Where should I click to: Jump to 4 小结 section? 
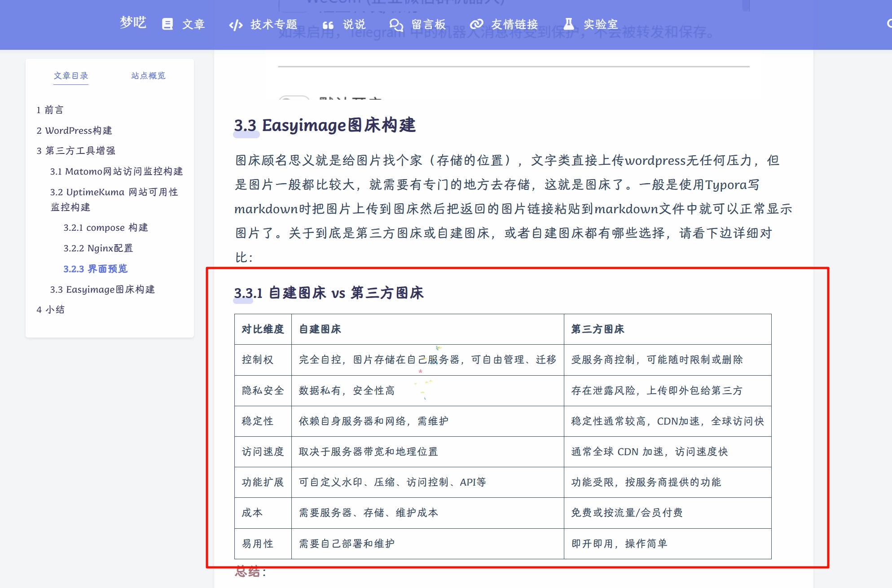(x=51, y=310)
